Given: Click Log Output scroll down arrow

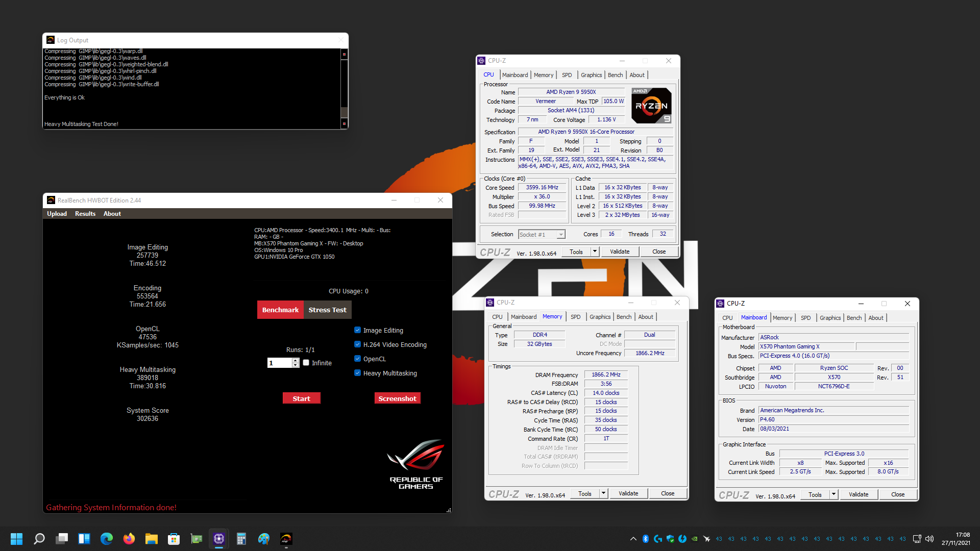Looking at the screenshot, I should pyautogui.click(x=345, y=123).
